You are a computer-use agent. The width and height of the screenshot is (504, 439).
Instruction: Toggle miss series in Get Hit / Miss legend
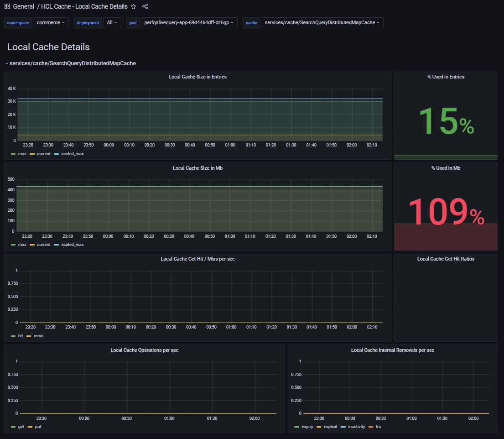(x=38, y=336)
